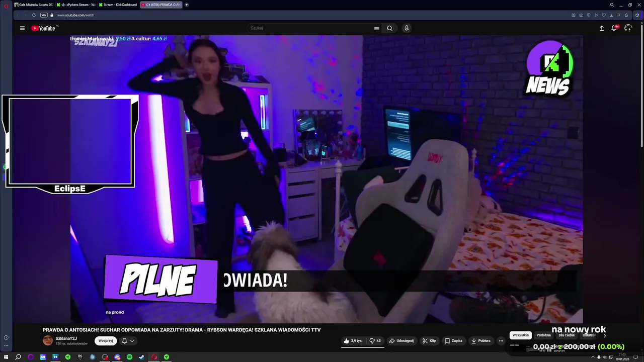Open the YouTube create upload icon
Viewport: 644px width, 362px height.
601,28
